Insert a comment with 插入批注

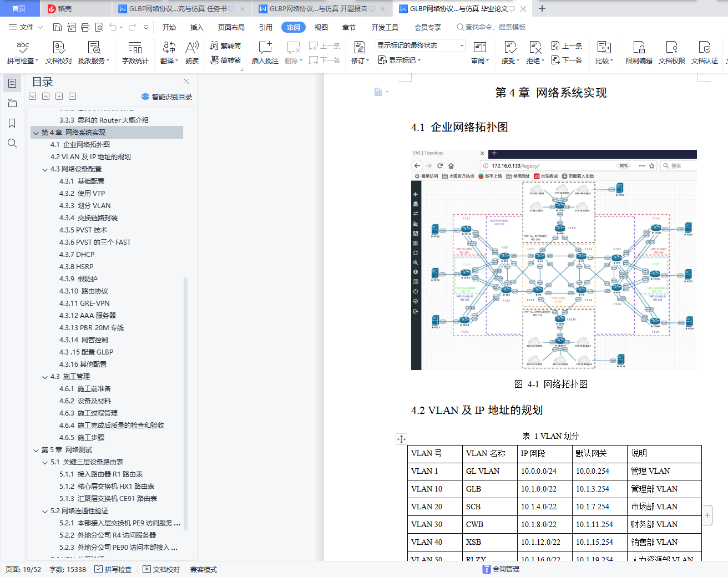tap(265, 53)
